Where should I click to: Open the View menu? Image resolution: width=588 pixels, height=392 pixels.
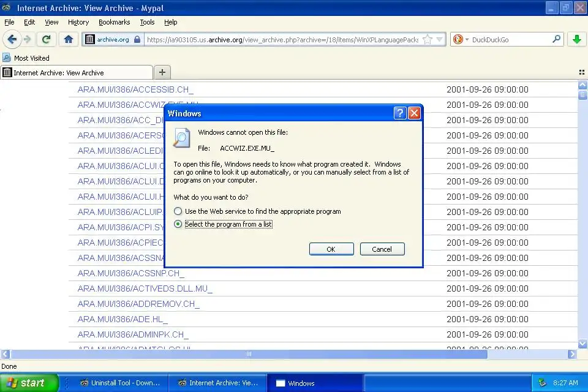click(x=51, y=22)
